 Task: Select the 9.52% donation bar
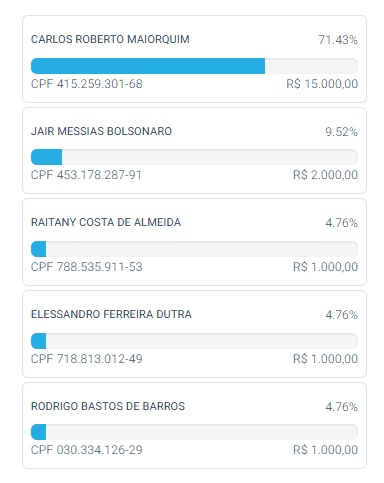click(194, 157)
